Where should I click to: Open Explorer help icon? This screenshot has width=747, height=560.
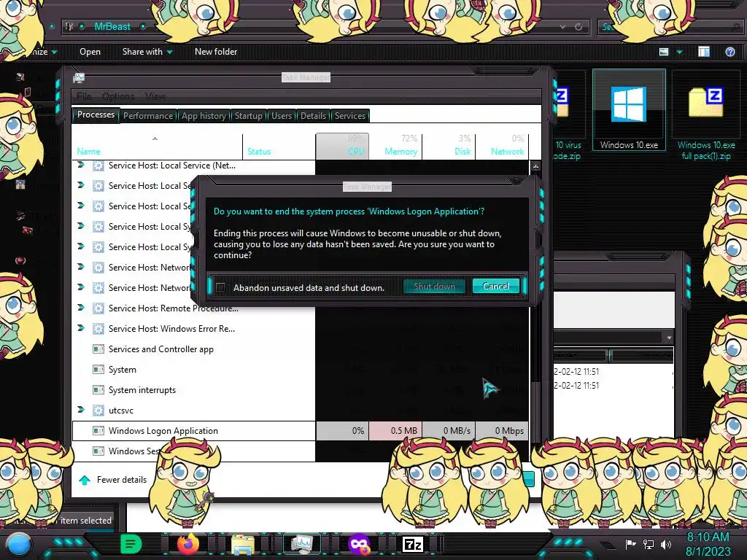(729, 52)
